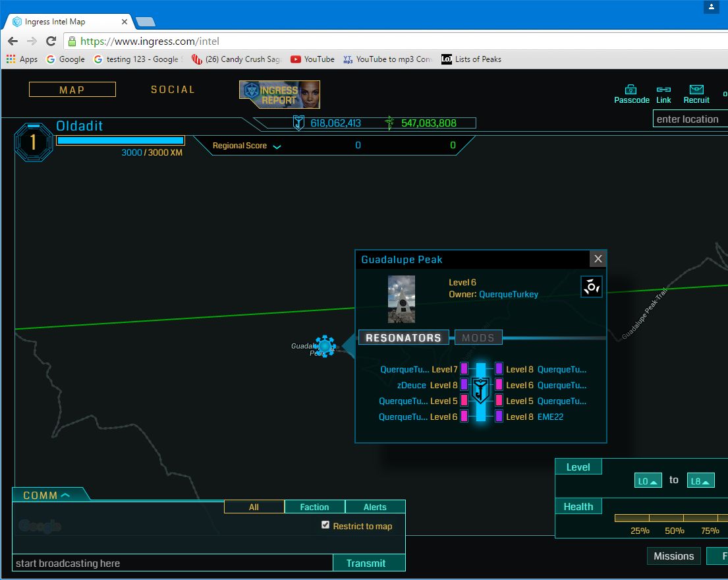Image resolution: width=728 pixels, height=580 pixels.
Task: Switch to the MODS tab
Action: click(x=478, y=337)
